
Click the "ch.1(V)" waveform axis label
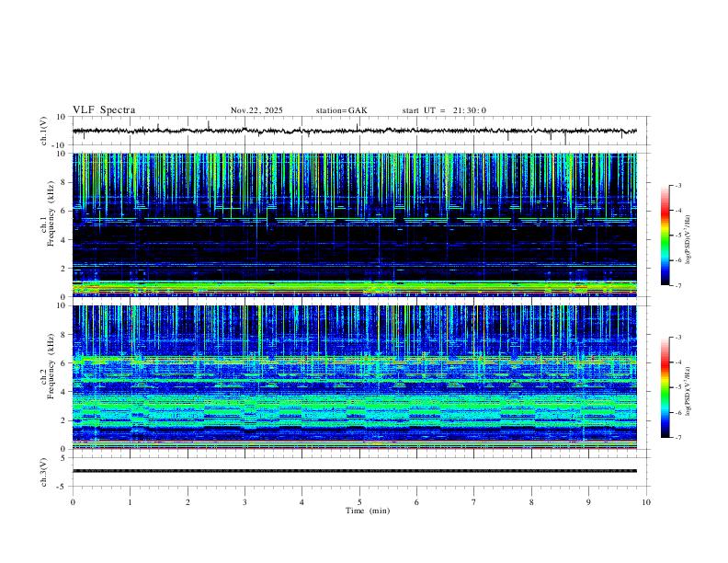[44, 131]
